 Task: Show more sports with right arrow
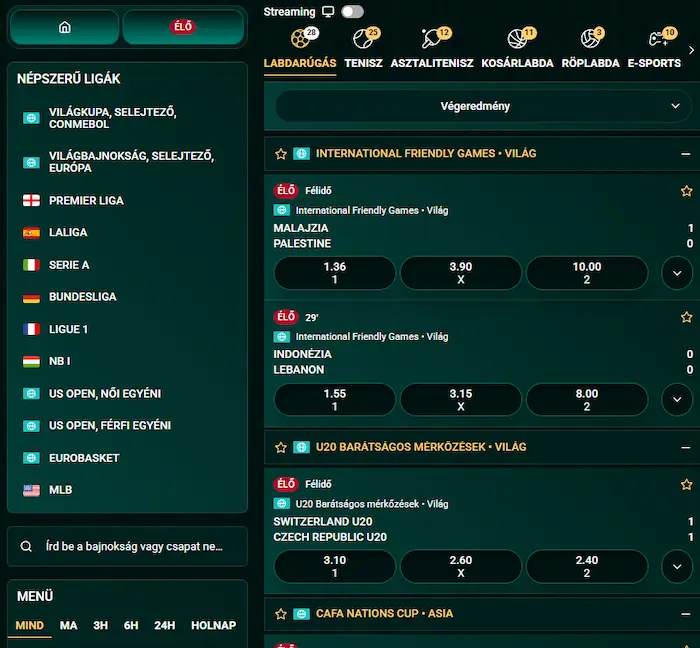(x=692, y=50)
